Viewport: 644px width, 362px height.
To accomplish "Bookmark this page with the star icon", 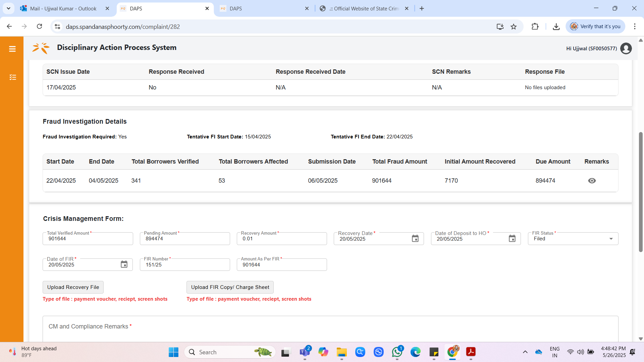I will (514, 27).
